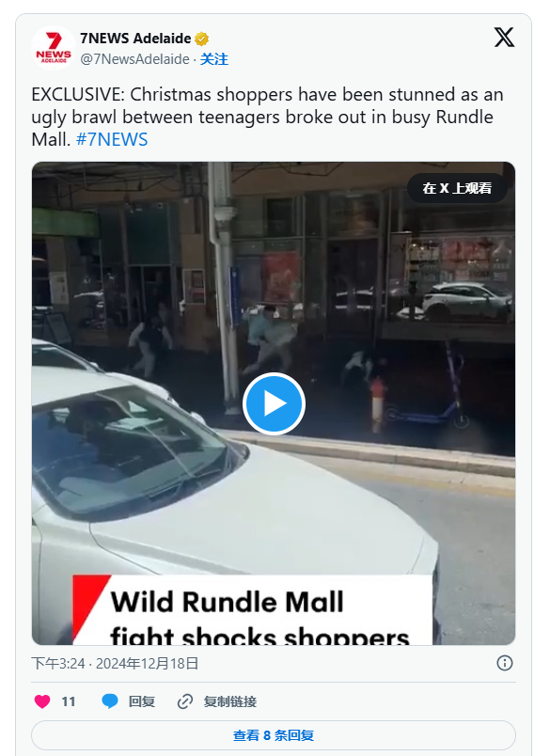Click the 查看 8 条回复 button

point(274,735)
